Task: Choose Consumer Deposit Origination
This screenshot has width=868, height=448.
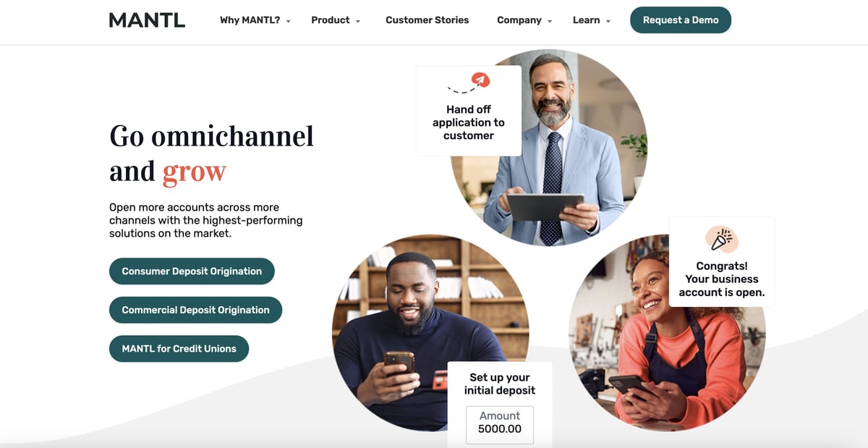Action: (192, 271)
